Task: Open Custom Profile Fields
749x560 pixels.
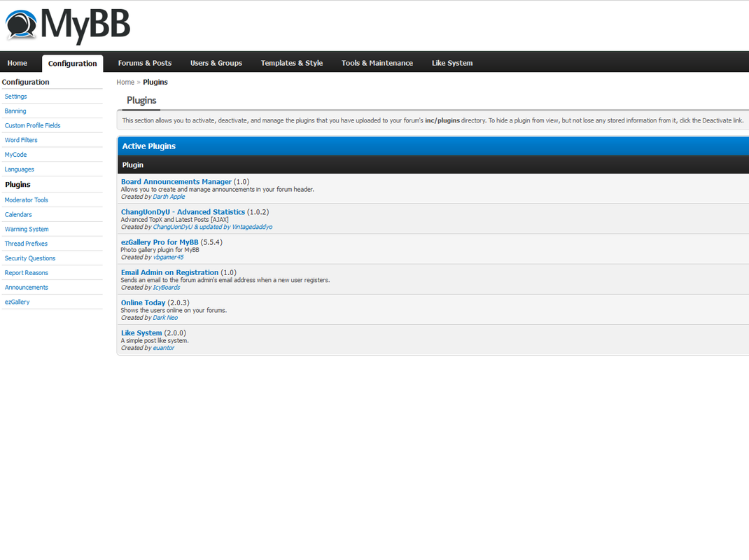Action: pos(32,126)
